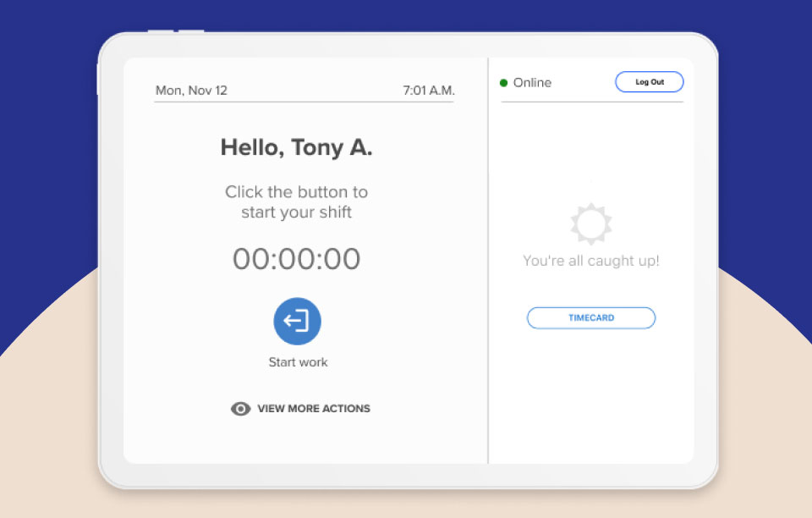Screen dimensions: 812x518
Task: Click the Start work label
Action: coord(298,361)
